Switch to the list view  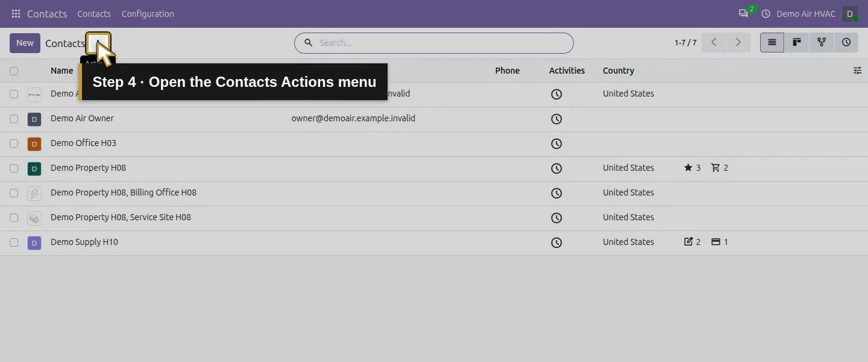[772, 43]
